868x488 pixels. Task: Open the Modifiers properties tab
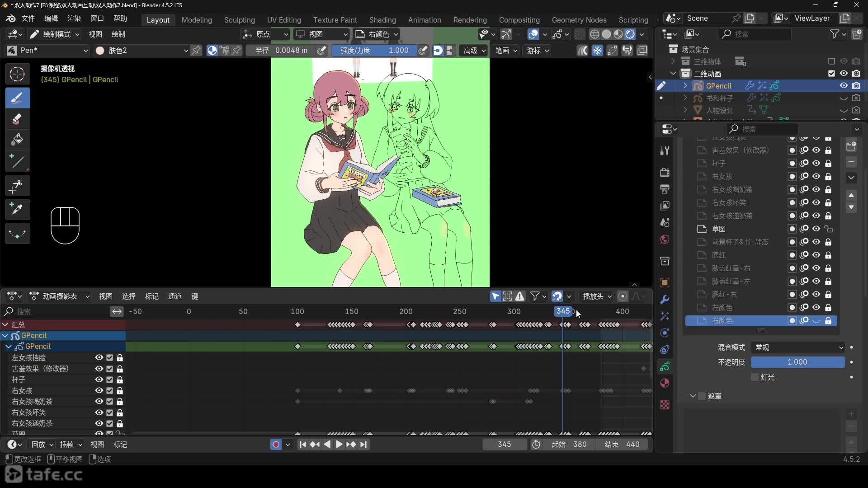665,300
